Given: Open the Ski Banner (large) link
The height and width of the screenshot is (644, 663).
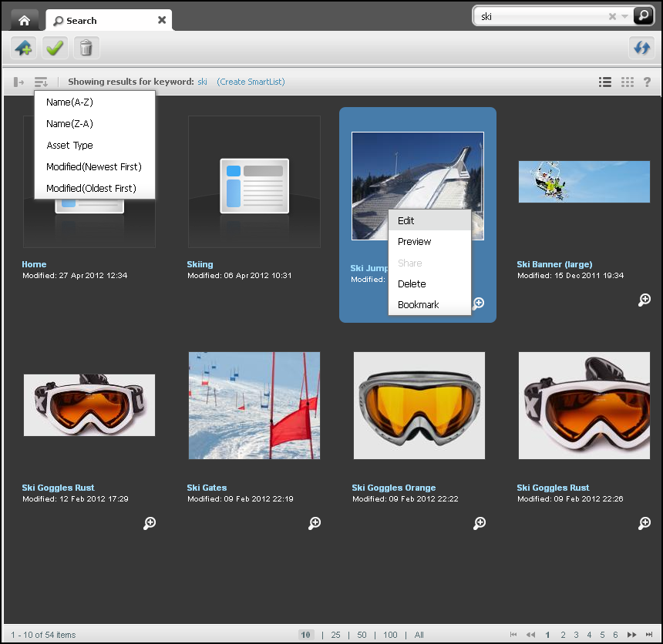Looking at the screenshot, I should (554, 264).
